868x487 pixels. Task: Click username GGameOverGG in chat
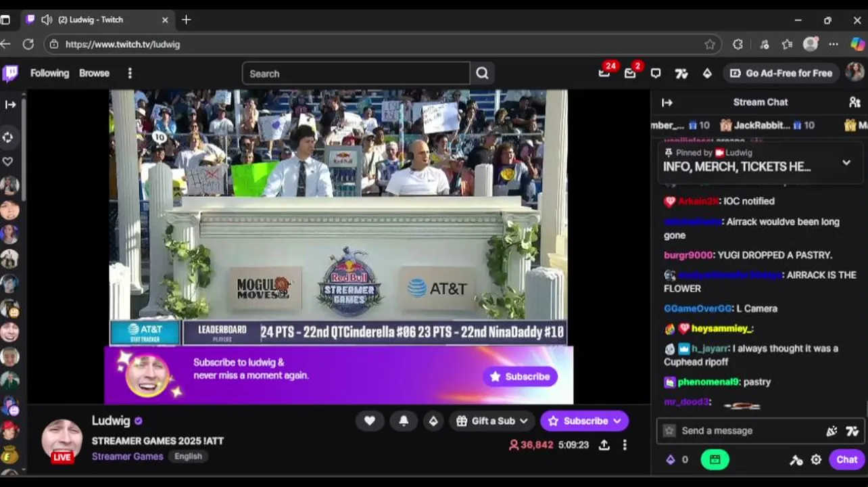(698, 308)
